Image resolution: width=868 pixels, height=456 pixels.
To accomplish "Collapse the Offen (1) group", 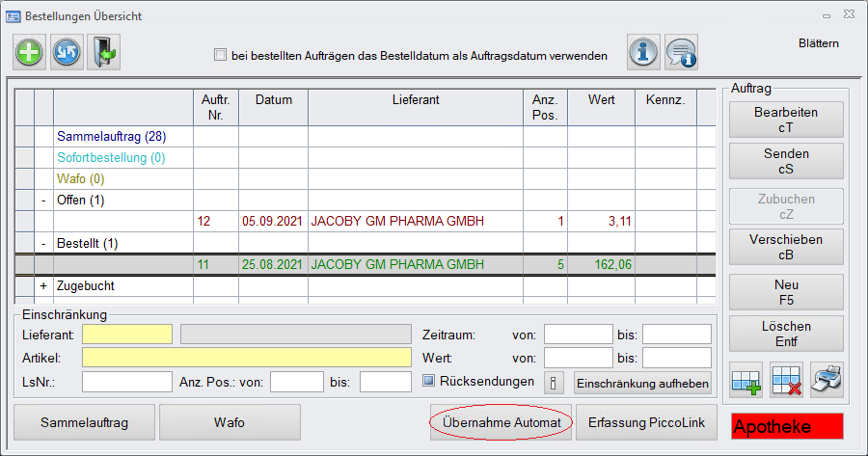I will pos(43,201).
